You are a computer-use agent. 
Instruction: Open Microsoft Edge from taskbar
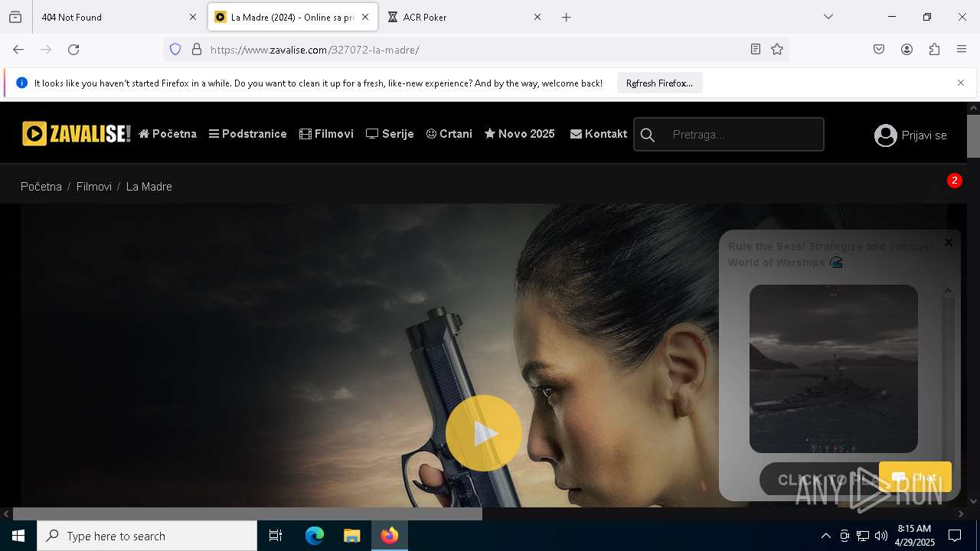[315, 536]
